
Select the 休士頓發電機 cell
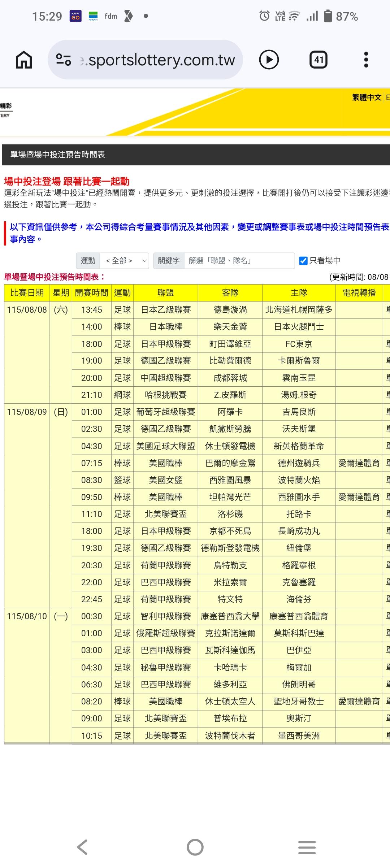(230, 446)
